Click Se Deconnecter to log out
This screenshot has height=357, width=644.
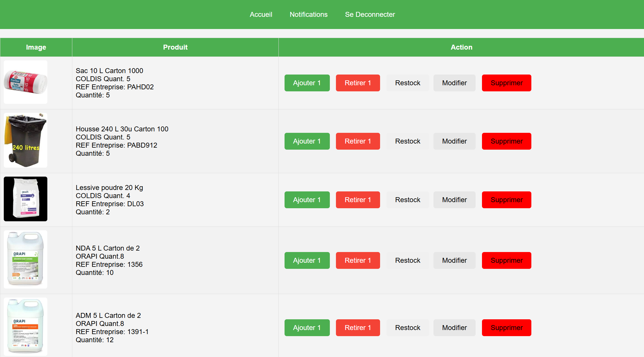click(x=370, y=15)
